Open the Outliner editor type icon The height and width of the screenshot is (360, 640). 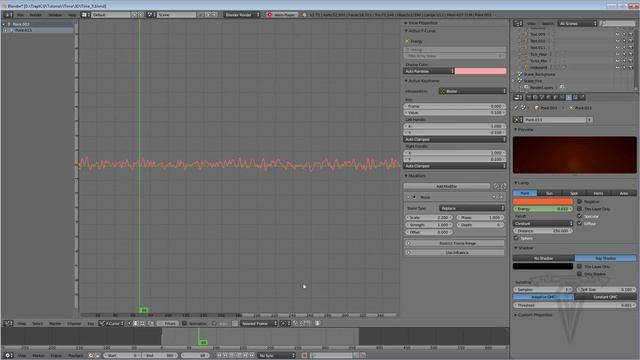tap(518, 24)
